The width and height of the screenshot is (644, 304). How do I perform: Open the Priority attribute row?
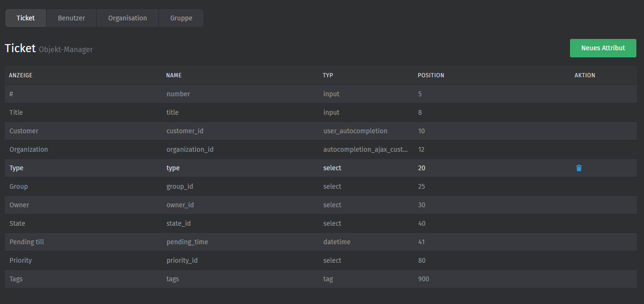[321, 260]
